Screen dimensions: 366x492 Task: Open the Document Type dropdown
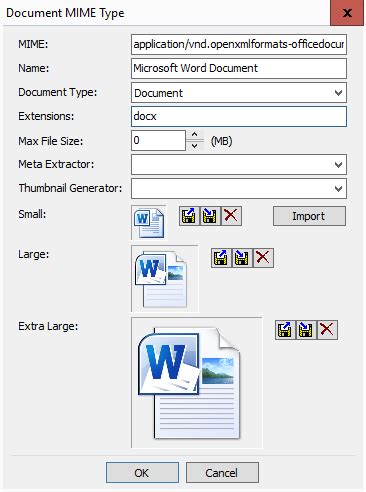coord(338,93)
